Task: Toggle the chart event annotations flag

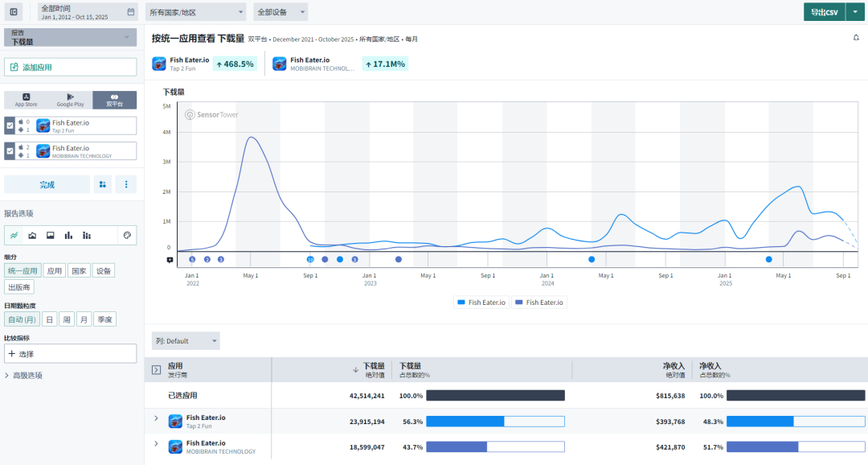Action: (170, 260)
